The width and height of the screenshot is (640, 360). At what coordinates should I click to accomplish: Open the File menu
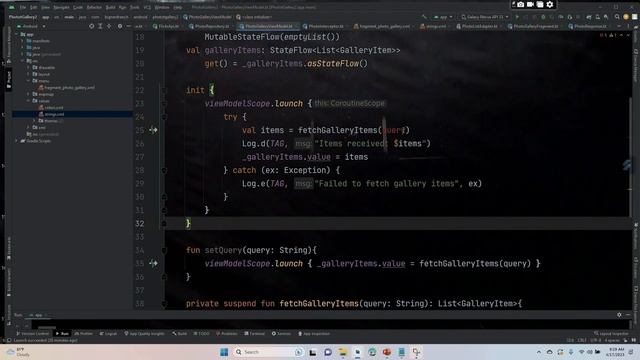pyautogui.click(x=23, y=7)
